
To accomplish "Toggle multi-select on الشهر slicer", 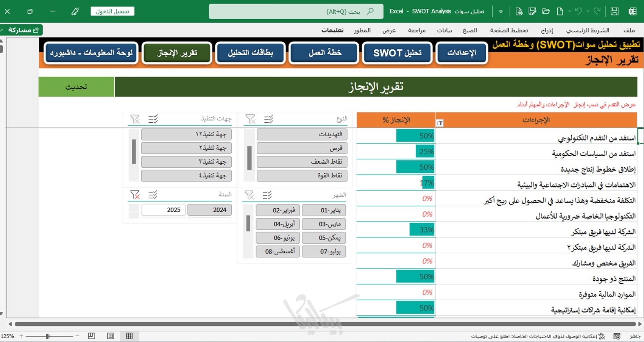I will coord(267,195).
